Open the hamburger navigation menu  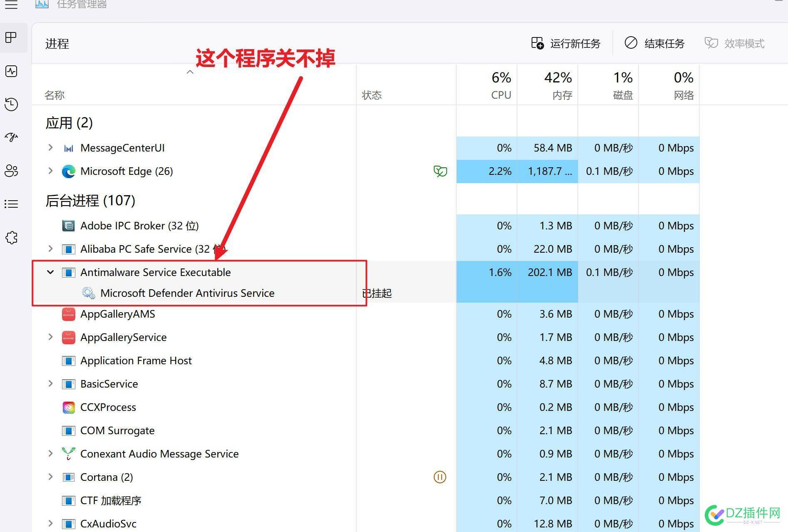pos(11,5)
